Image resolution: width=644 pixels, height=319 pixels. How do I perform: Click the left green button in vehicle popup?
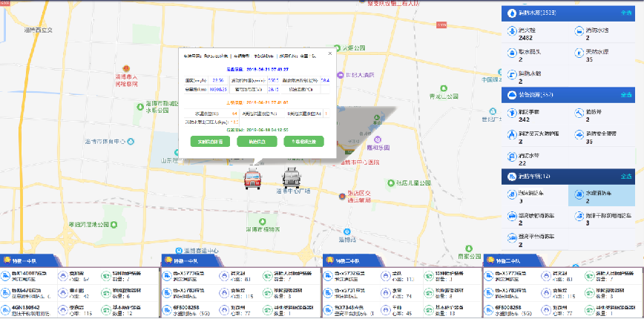210,141
